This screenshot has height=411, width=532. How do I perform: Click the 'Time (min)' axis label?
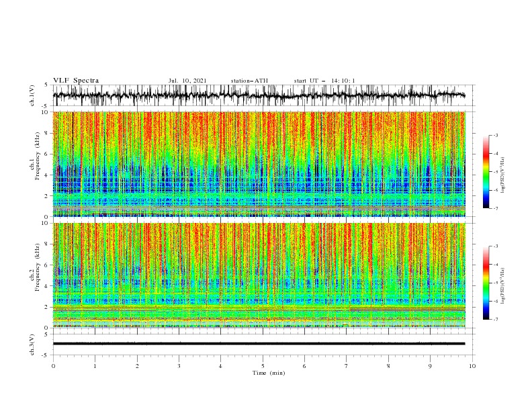(x=269, y=373)
